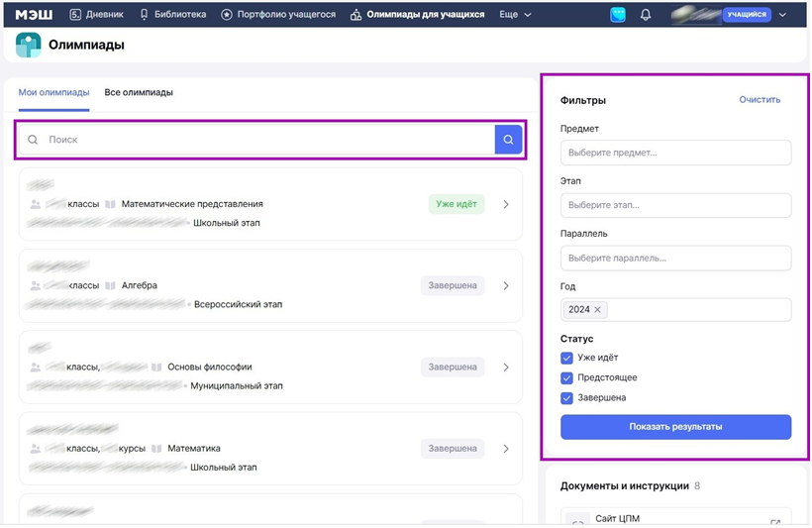
Task: Expand the Параллель dropdown
Action: [x=675, y=258]
